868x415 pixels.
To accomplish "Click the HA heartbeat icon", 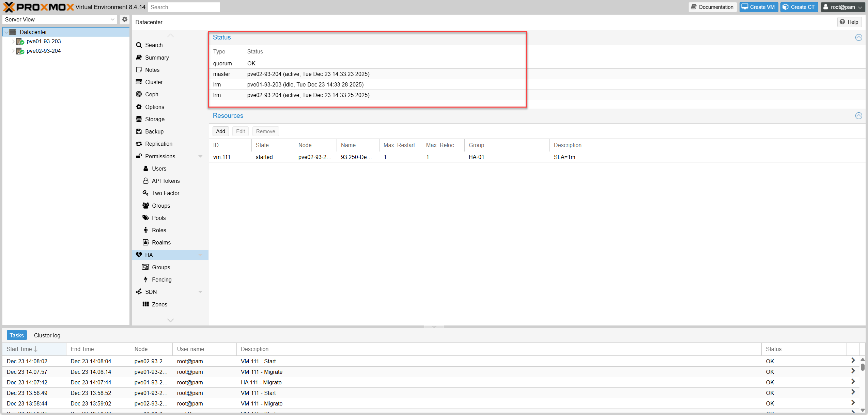I will [139, 255].
